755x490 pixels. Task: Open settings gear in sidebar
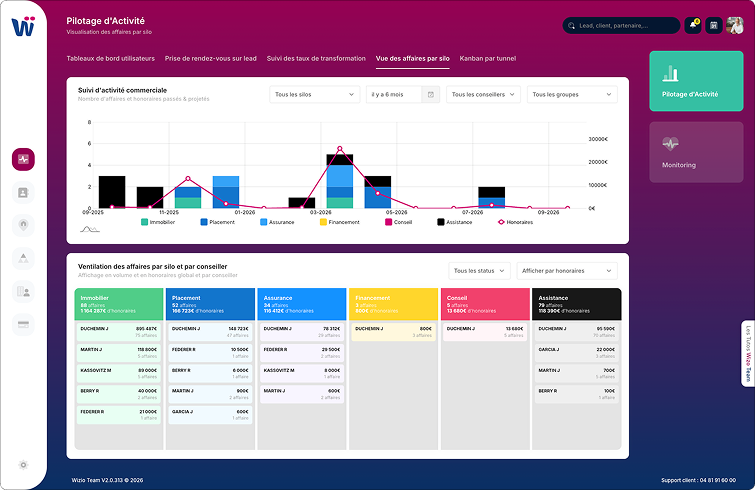[x=24, y=464]
